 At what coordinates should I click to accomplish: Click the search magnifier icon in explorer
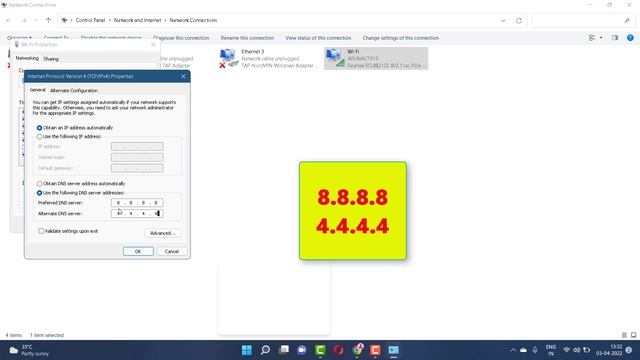(627, 20)
